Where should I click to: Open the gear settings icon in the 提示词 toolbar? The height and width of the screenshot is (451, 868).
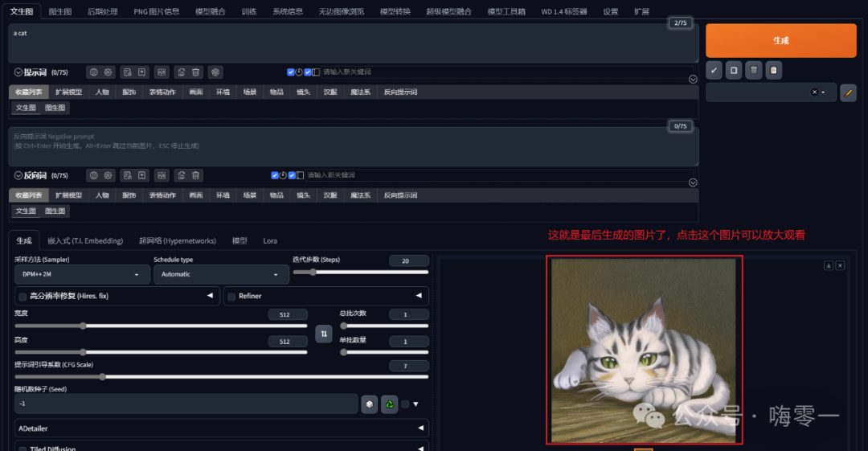(x=108, y=72)
